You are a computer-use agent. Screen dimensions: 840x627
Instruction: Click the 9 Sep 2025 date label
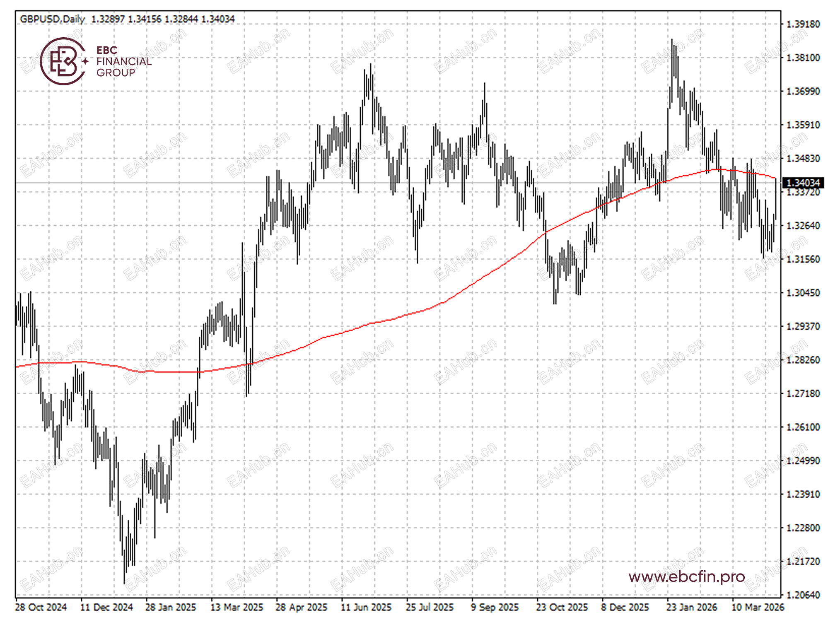pyautogui.click(x=495, y=607)
